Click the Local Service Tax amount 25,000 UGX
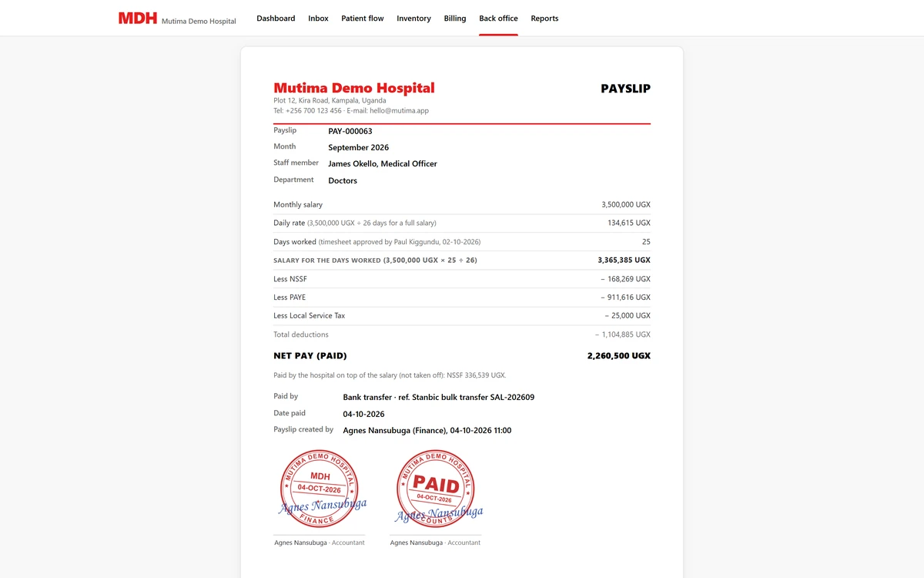The height and width of the screenshot is (578, 924). tap(628, 316)
